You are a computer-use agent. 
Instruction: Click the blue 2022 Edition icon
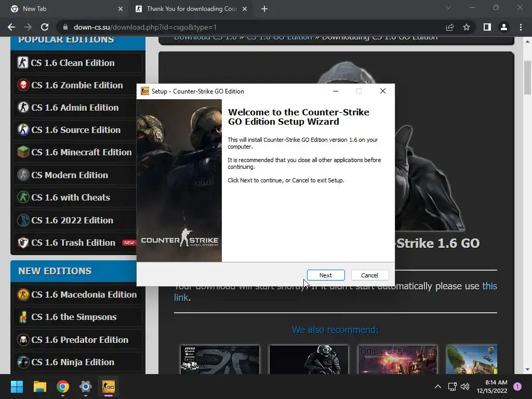[x=23, y=220]
